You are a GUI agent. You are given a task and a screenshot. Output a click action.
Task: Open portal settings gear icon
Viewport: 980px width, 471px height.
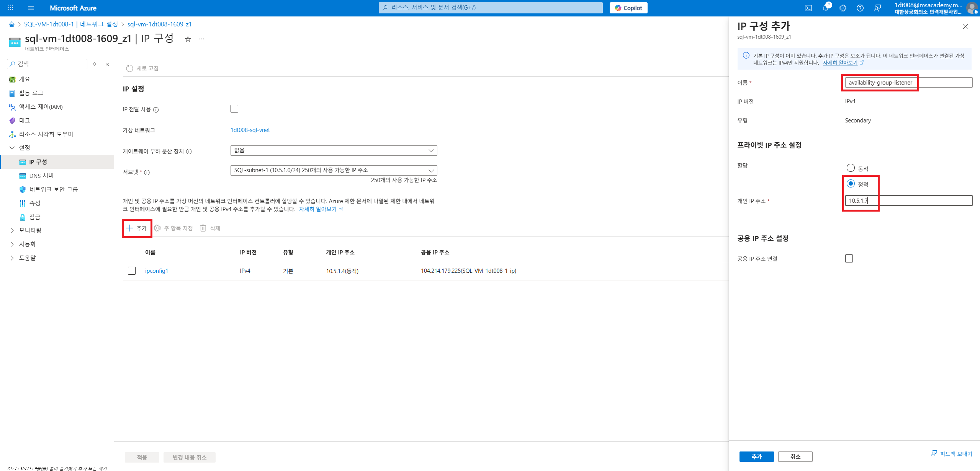pos(843,8)
